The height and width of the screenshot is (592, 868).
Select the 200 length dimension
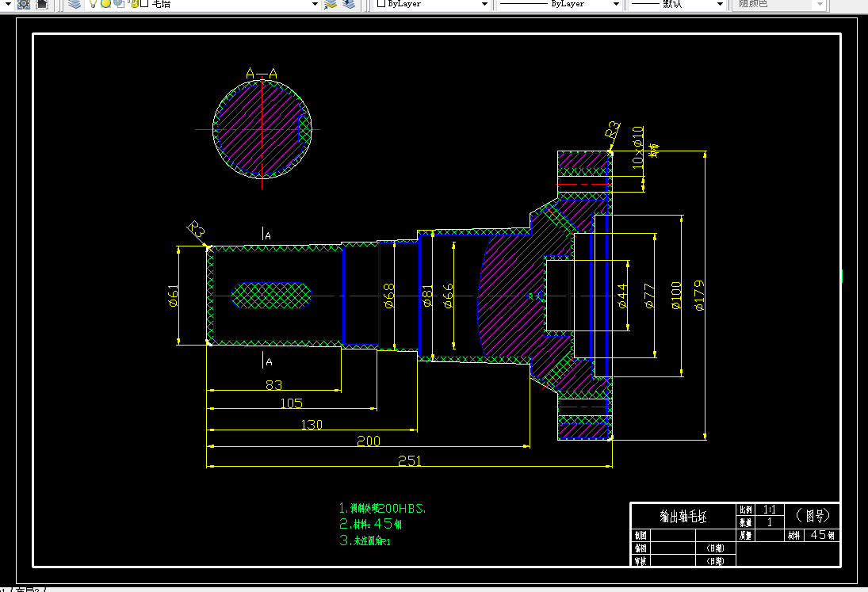(368, 441)
